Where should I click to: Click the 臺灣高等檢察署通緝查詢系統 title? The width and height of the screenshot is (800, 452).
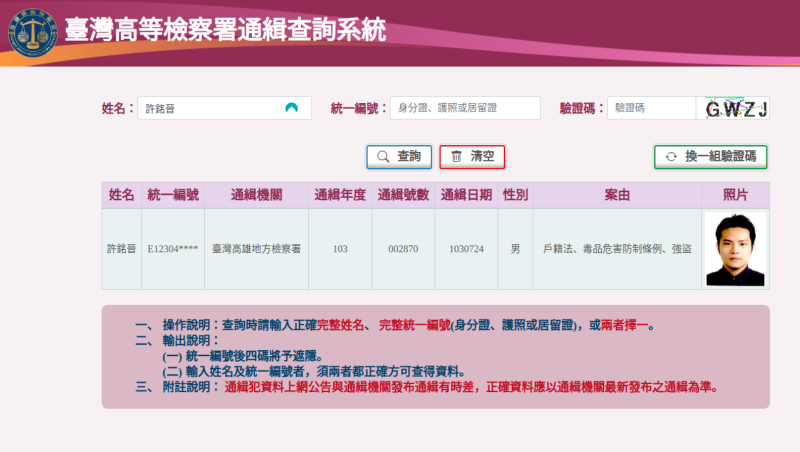point(225,30)
